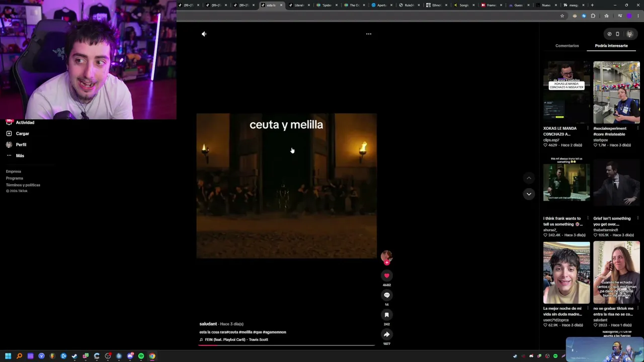Follow creator via avatar plus icon
Screen dimensions: 644x362
click(386, 262)
